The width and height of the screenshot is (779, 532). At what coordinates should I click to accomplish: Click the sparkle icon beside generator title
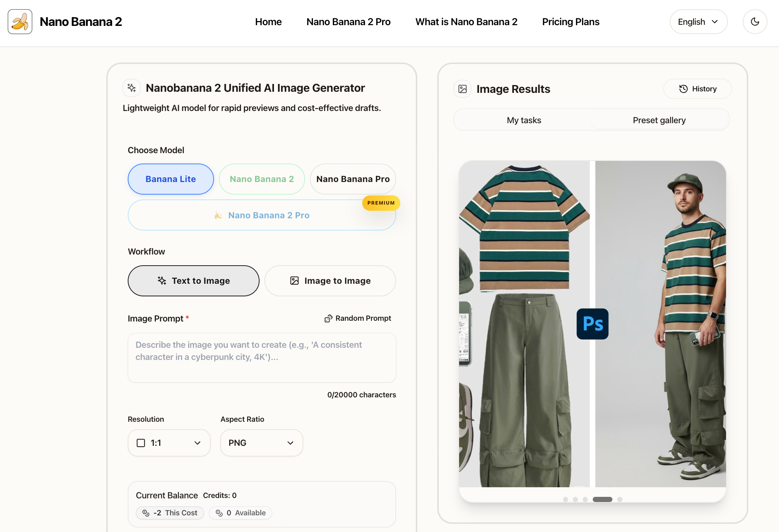pos(131,88)
